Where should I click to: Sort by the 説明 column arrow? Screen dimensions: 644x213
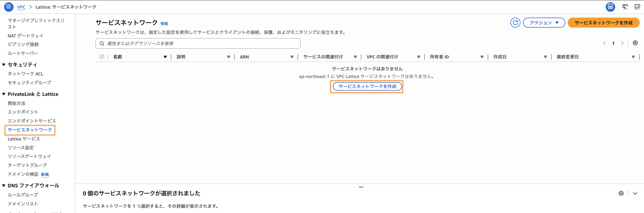coord(229,57)
